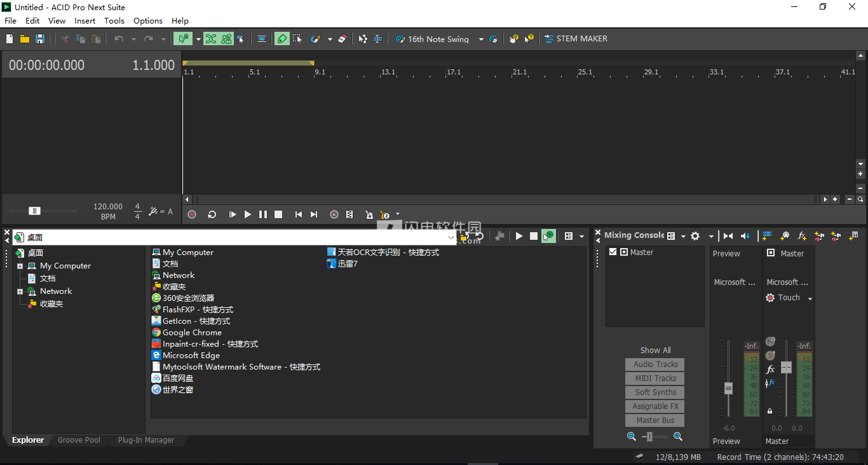
Task: Click the tuning fork key icon
Action: 153,211
